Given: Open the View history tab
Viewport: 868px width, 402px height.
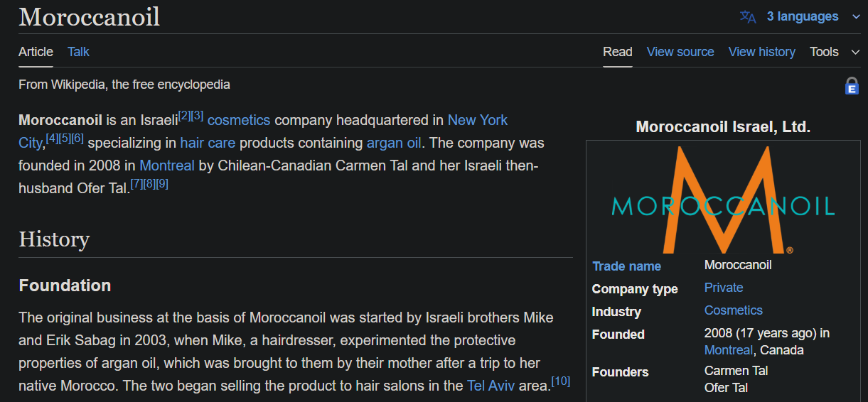Looking at the screenshot, I should [x=762, y=52].
